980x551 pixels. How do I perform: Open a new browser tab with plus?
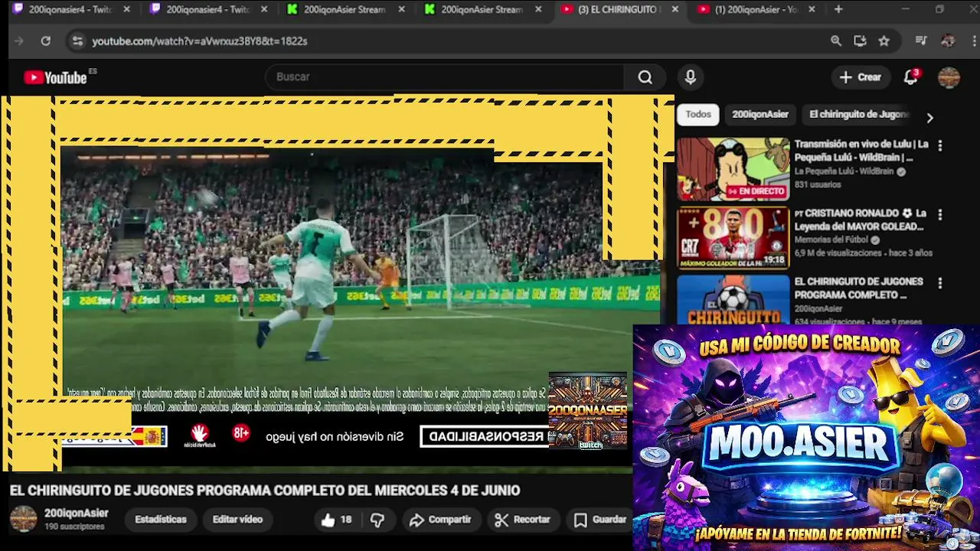point(838,9)
